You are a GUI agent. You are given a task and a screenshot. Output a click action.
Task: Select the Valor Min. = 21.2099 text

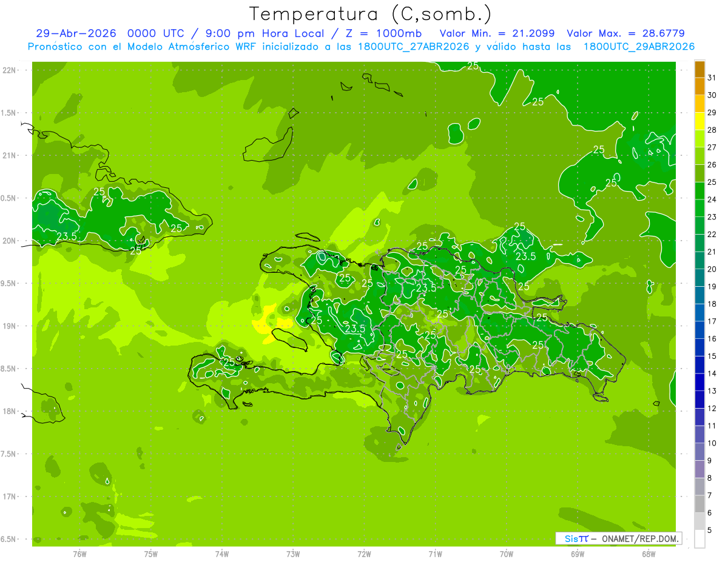pyautogui.click(x=497, y=33)
